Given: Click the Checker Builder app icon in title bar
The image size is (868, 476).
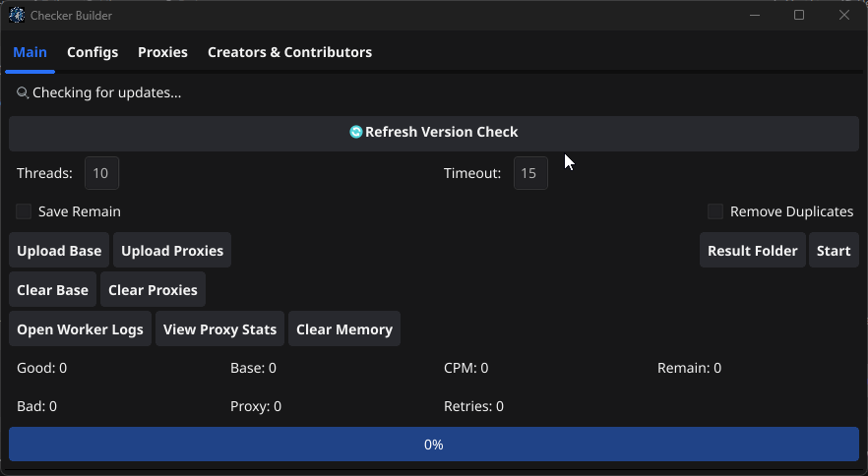Looking at the screenshot, I should pyautogui.click(x=17, y=15).
